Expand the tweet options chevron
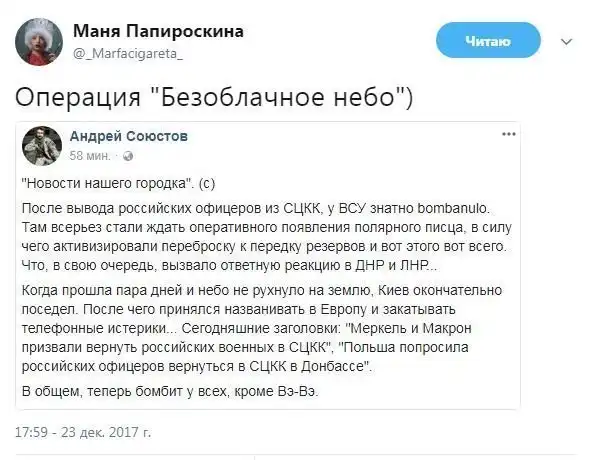 568,42
